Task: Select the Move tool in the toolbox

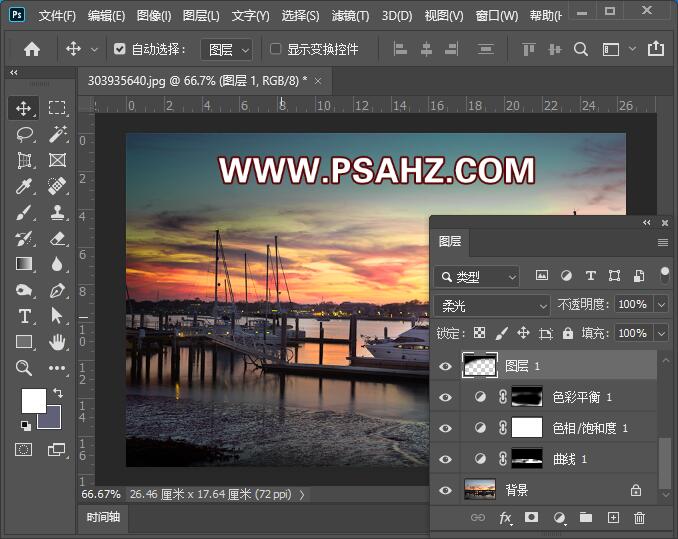Action: tap(23, 108)
